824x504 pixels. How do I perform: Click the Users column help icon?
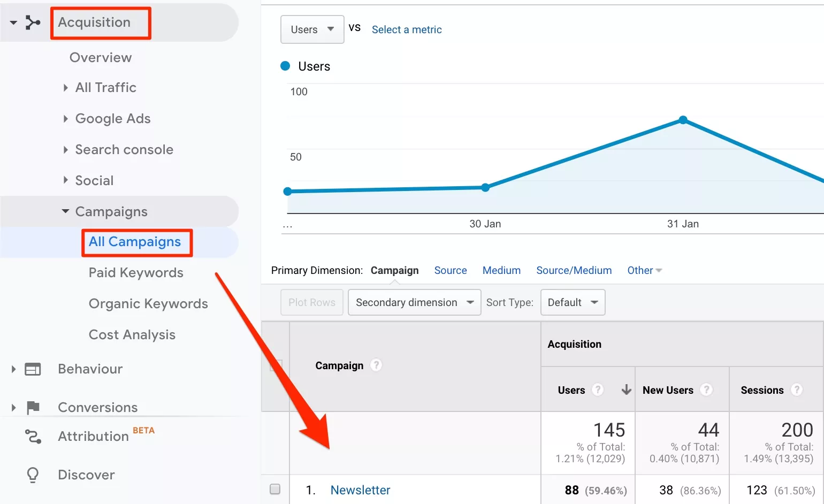tap(598, 390)
